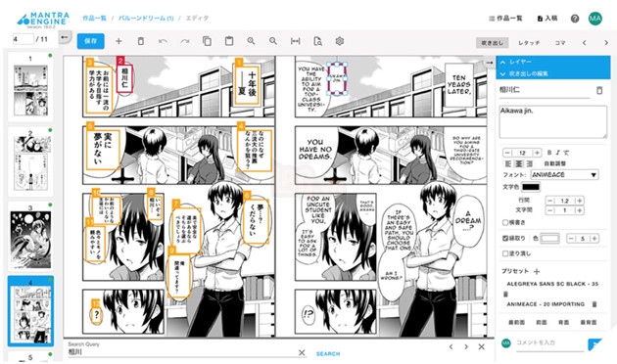
Task: Center-align the text
Action: (x=519, y=163)
